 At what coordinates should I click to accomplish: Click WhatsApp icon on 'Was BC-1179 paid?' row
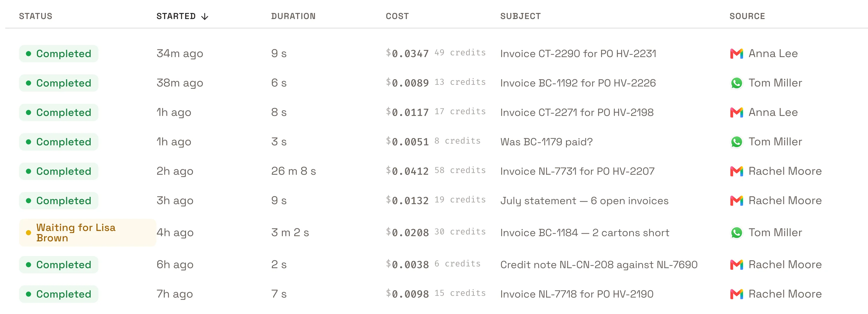(737, 142)
